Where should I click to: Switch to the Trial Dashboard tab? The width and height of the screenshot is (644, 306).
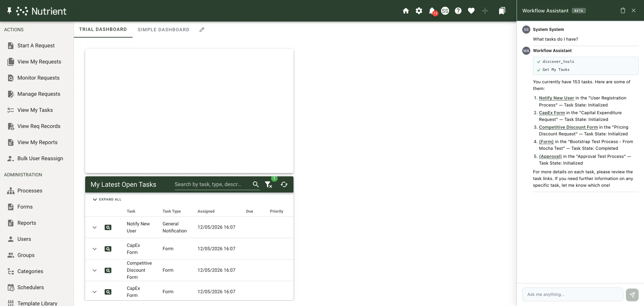103,29
